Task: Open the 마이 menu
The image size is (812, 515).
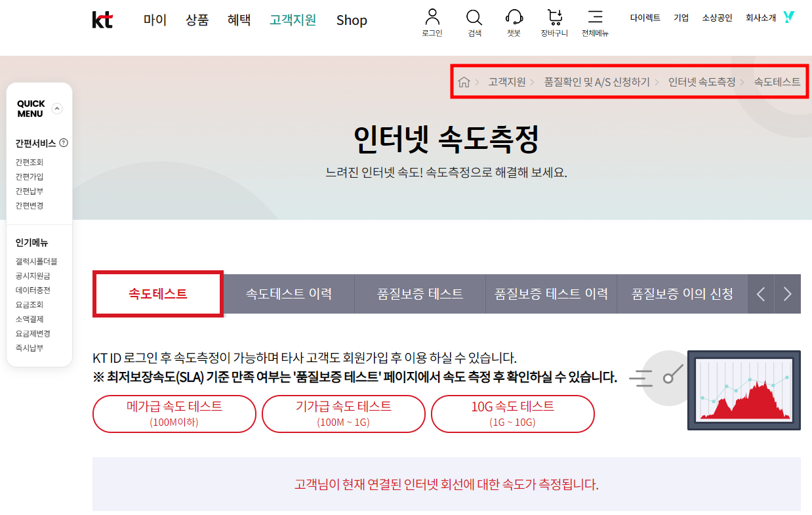Action: 155,20
